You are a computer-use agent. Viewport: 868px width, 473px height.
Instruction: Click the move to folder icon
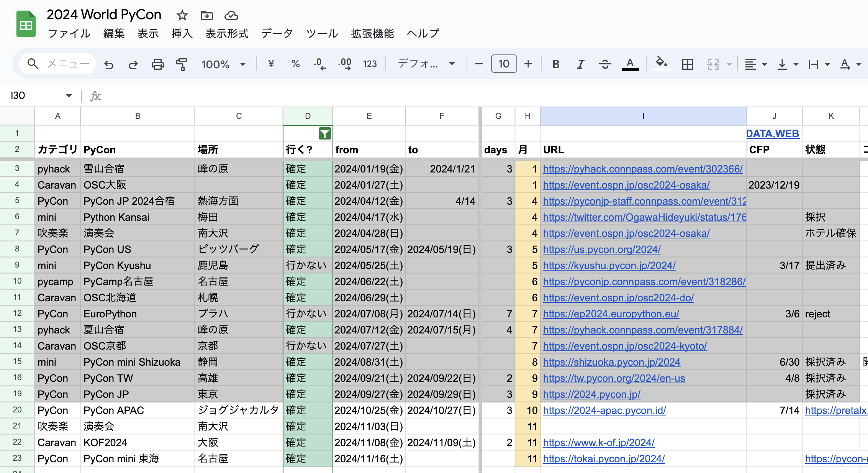click(x=206, y=15)
